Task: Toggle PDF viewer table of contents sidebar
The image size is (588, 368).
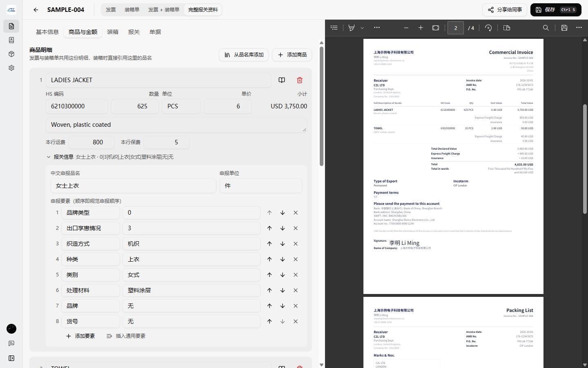Action: 334,28
